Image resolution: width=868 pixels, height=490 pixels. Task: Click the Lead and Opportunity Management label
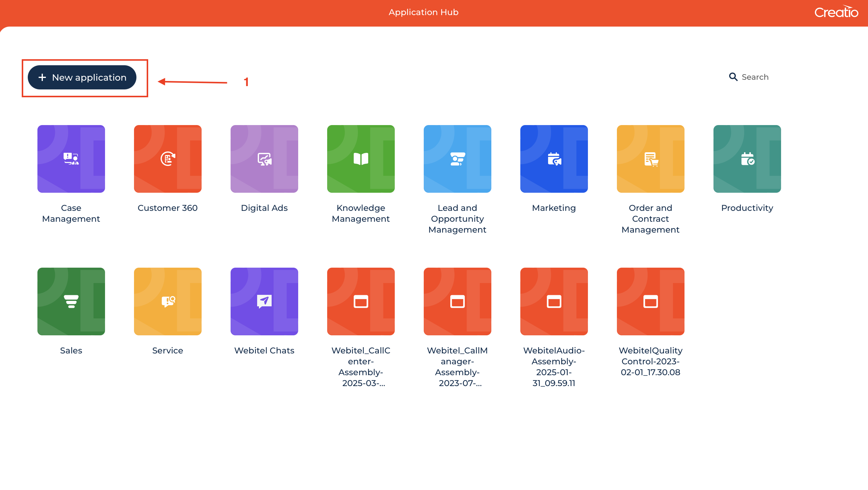(x=458, y=218)
